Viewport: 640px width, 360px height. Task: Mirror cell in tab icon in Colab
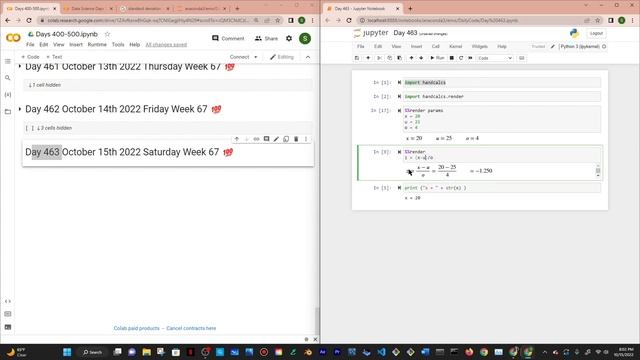[286, 139]
